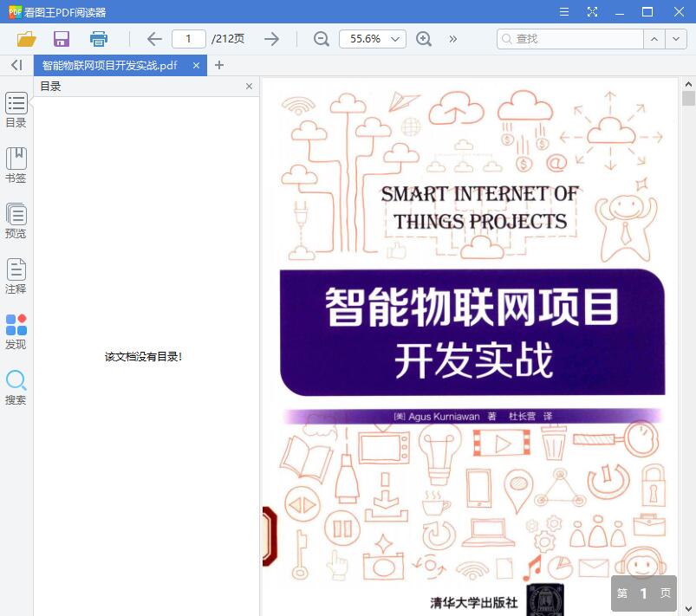Image resolution: width=696 pixels, height=616 pixels.
Task: Open the 55.6% zoom level dropdown
Action: [373, 39]
